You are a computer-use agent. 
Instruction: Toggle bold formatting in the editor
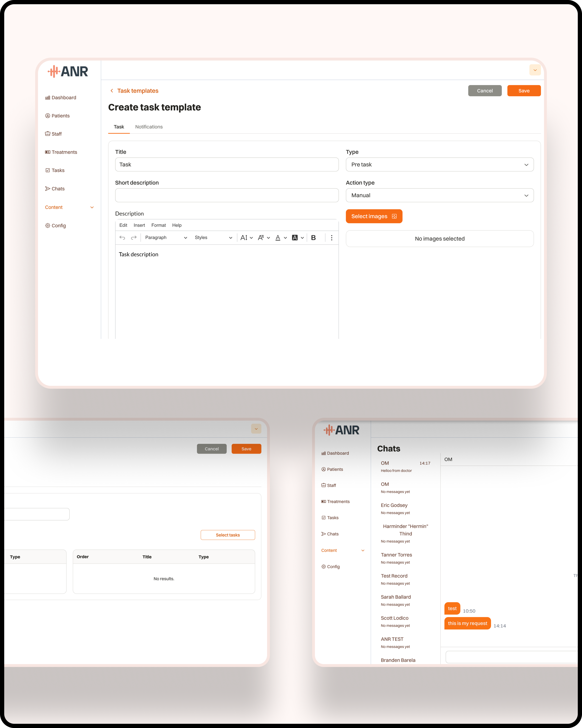313,238
